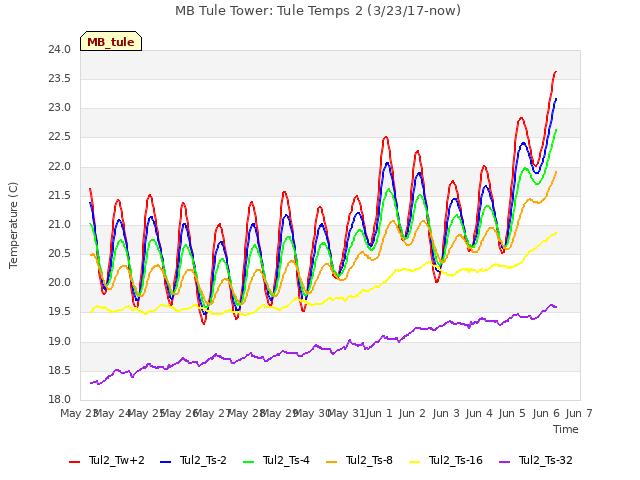
Task: Click the 23.0 y-axis tick label
Action: pos(60,108)
